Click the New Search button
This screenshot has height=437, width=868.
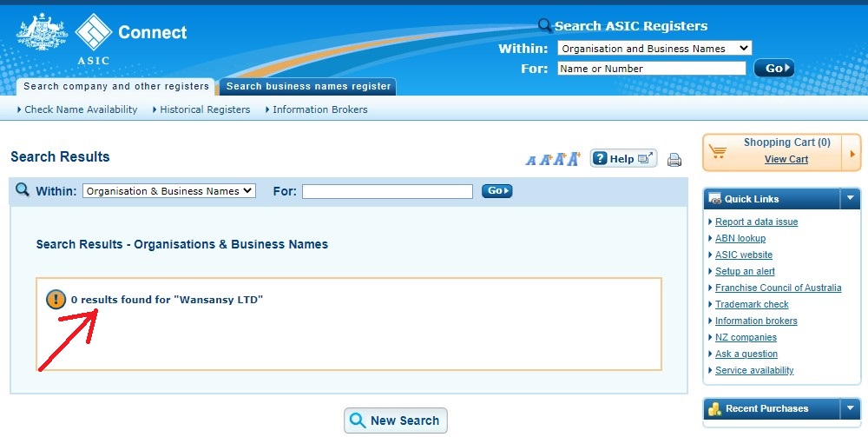coord(395,420)
